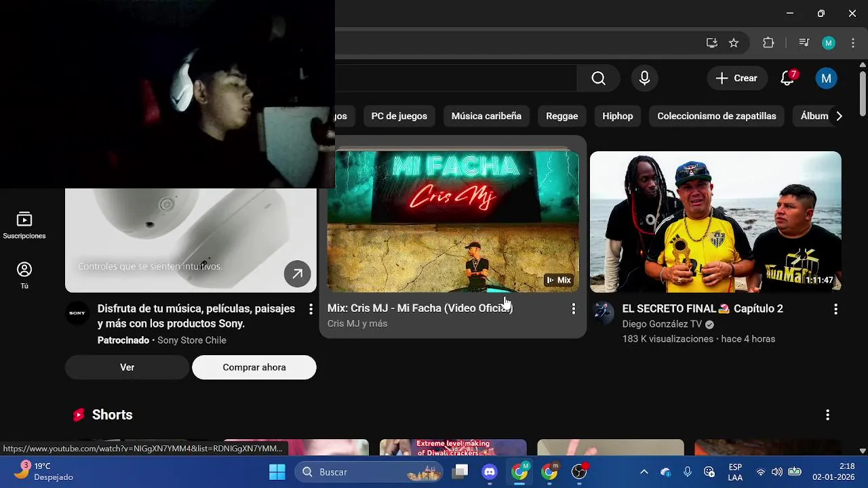Click the Sony channel logo

[77, 313]
